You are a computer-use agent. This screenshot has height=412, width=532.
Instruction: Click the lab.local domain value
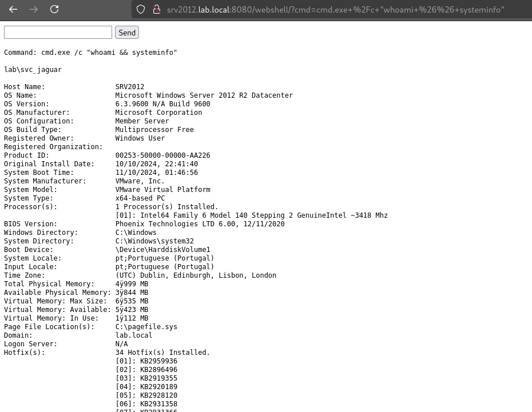[134, 335]
